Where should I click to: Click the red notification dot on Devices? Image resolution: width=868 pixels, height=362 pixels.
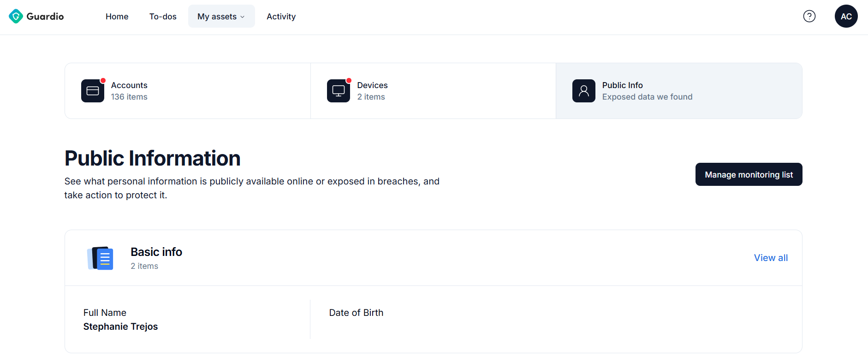pos(349,80)
